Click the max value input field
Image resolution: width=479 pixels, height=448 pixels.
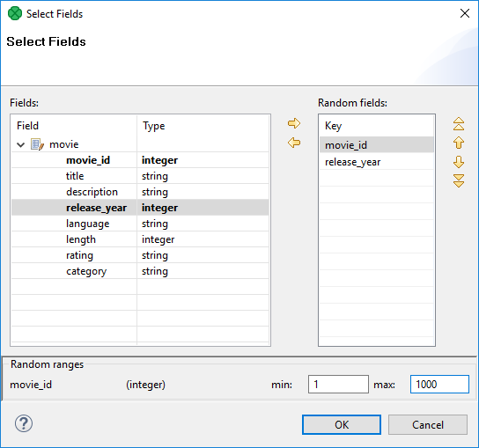click(x=439, y=384)
